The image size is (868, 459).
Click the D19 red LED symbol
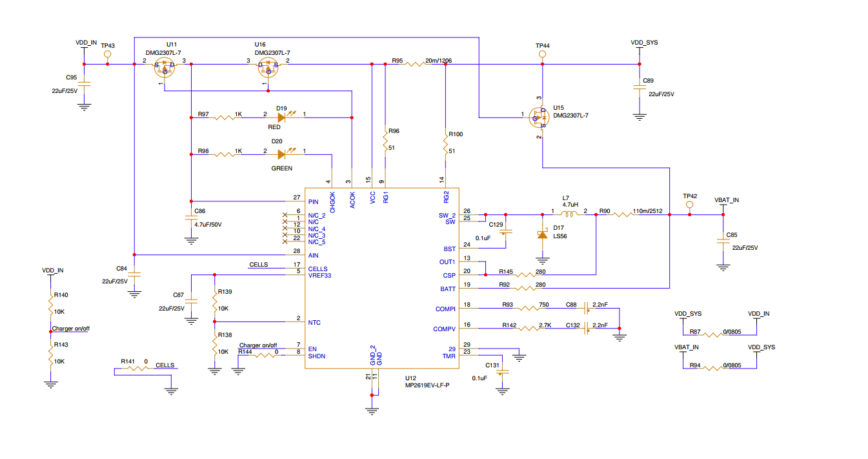(282, 117)
